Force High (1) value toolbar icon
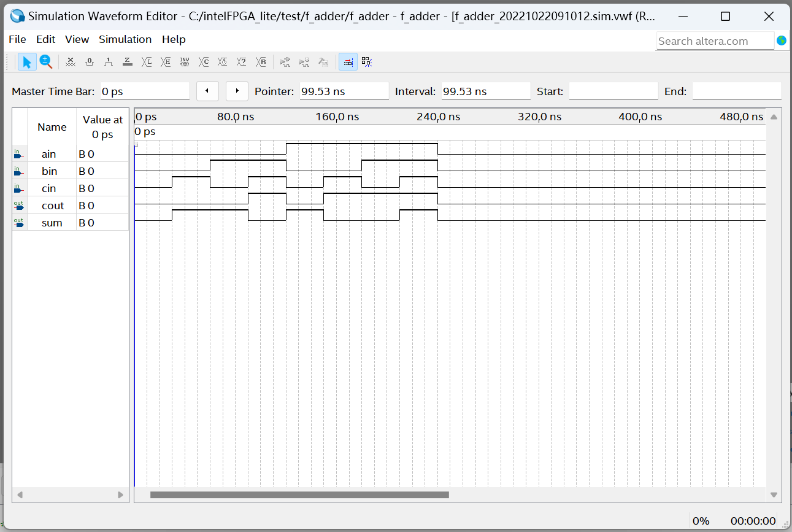 point(109,62)
